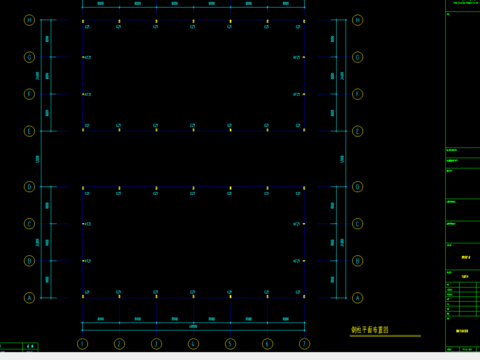Select grid bubble G on right side
The height and width of the screenshot is (360, 480).
[357, 57]
